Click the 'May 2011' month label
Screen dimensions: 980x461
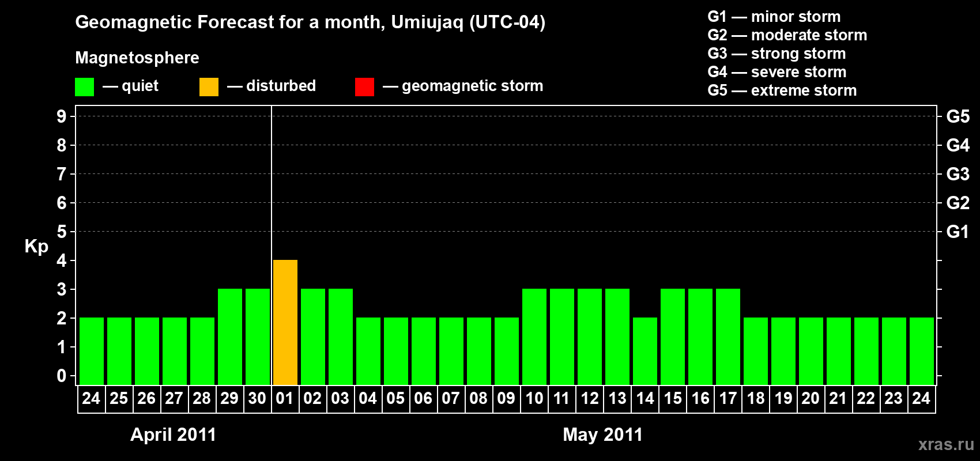[602, 434]
